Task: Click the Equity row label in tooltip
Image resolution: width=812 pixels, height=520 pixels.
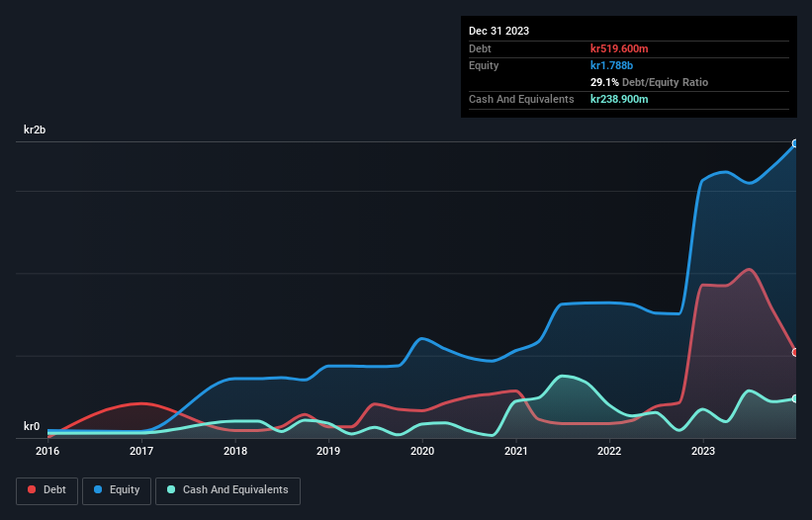Action: point(484,65)
